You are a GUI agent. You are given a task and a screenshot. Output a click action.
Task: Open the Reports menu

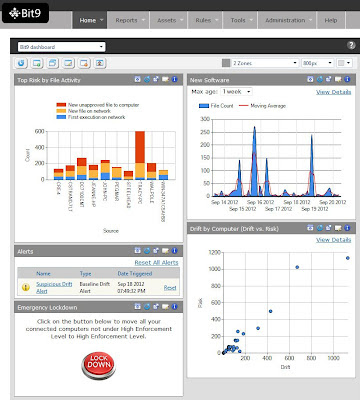click(x=128, y=20)
